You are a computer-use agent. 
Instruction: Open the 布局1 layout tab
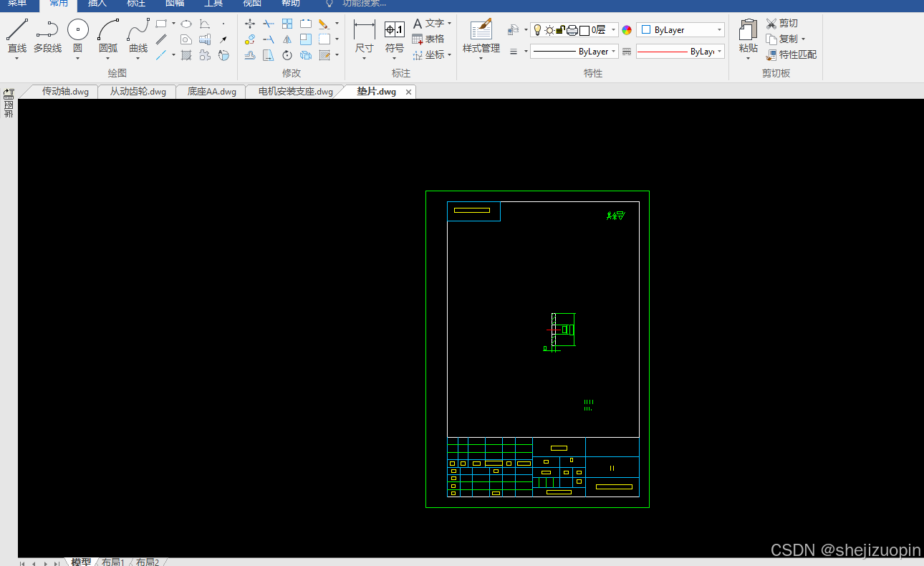click(113, 562)
